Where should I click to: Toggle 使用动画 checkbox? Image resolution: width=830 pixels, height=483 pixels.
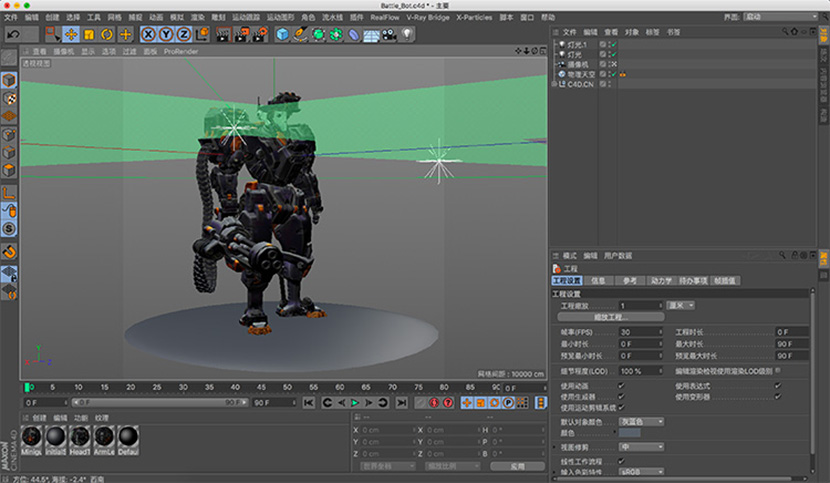(x=621, y=386)
